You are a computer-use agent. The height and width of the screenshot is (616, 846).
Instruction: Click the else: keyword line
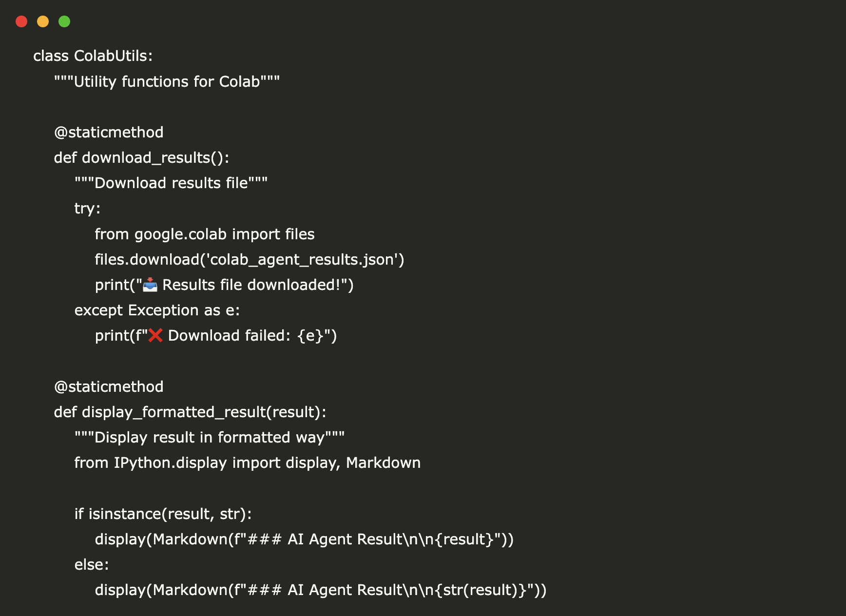point(92,564)
